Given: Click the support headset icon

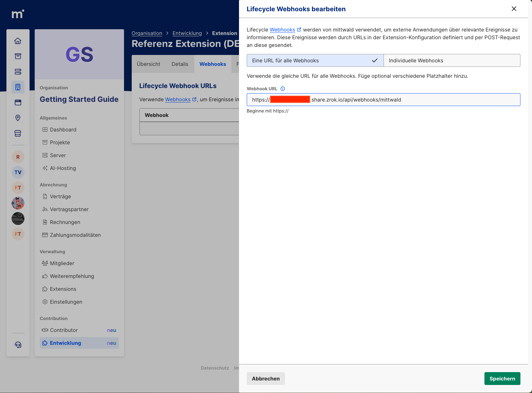Looking at the screenshot, I should (x=18, y=345).
